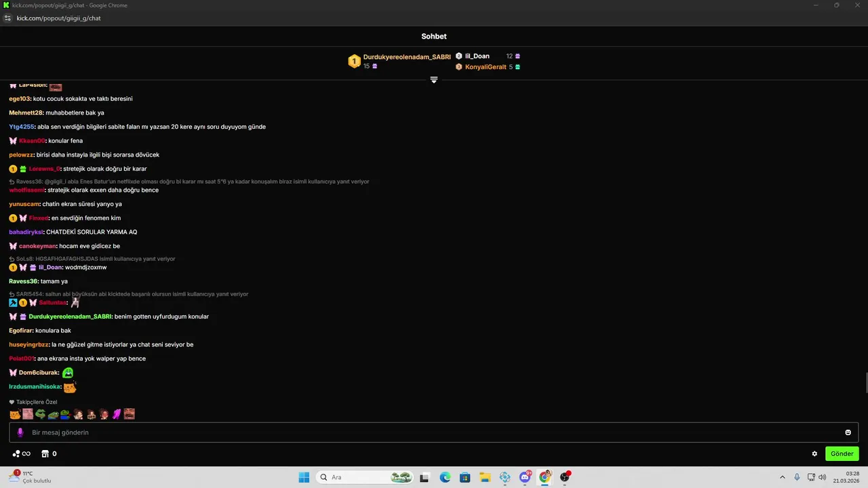Click username Dom6ciburak in chat
The width and height of the screenshot is (868, 488).
click(39, 373)
